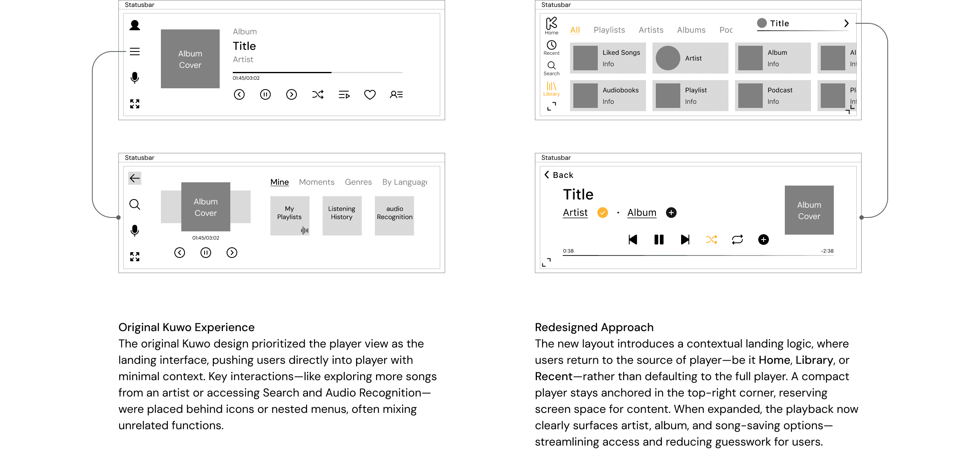Select the Genres tab
Screen dimensions: 980x466
(x=358, y=182)
